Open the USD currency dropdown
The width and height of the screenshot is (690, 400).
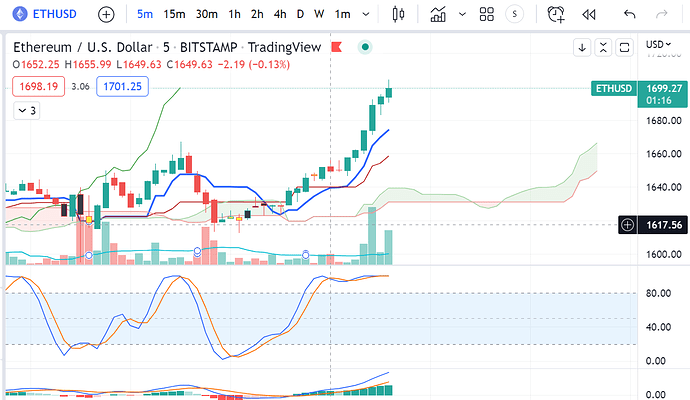(658, 44)
